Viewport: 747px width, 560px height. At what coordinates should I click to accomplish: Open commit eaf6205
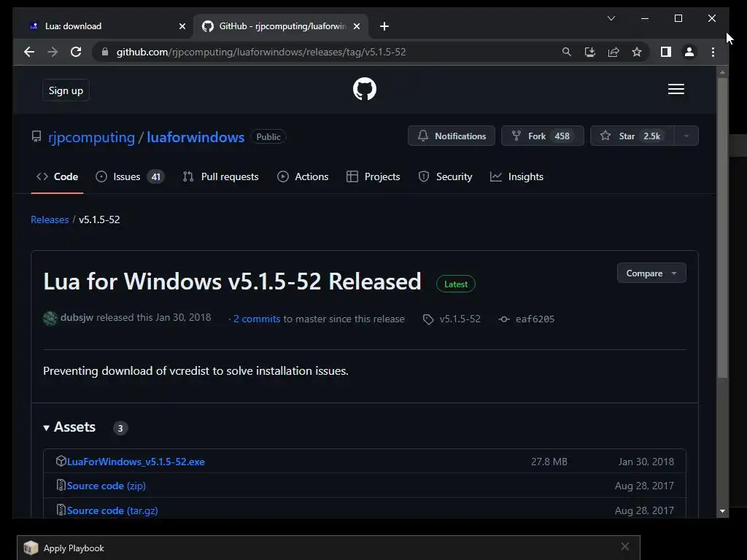(535, 319)
